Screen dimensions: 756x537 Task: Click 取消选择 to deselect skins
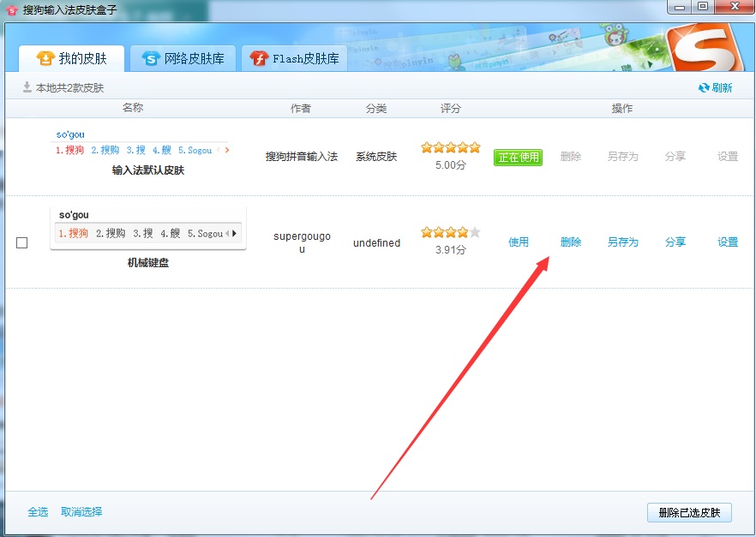tap(81, 512)
